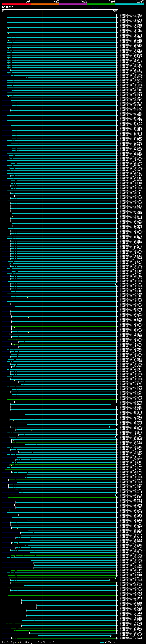This screenshot has height=644, width=146.
Task: Select hit label UniRef100_B6AGH1
Action: (x=131, y=366)
